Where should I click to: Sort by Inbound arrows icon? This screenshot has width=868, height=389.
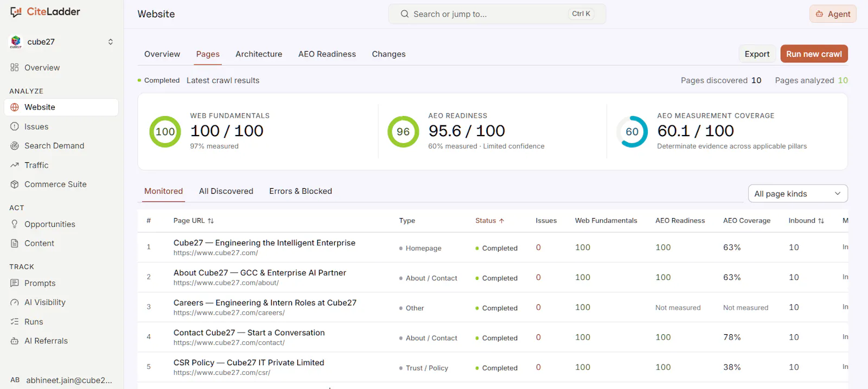point(821,221)
